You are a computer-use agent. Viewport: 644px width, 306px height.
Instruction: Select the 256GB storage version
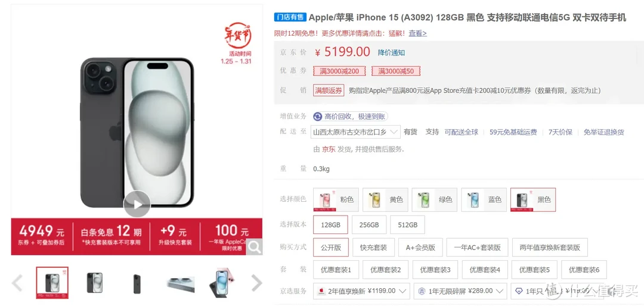click(369, 225)
